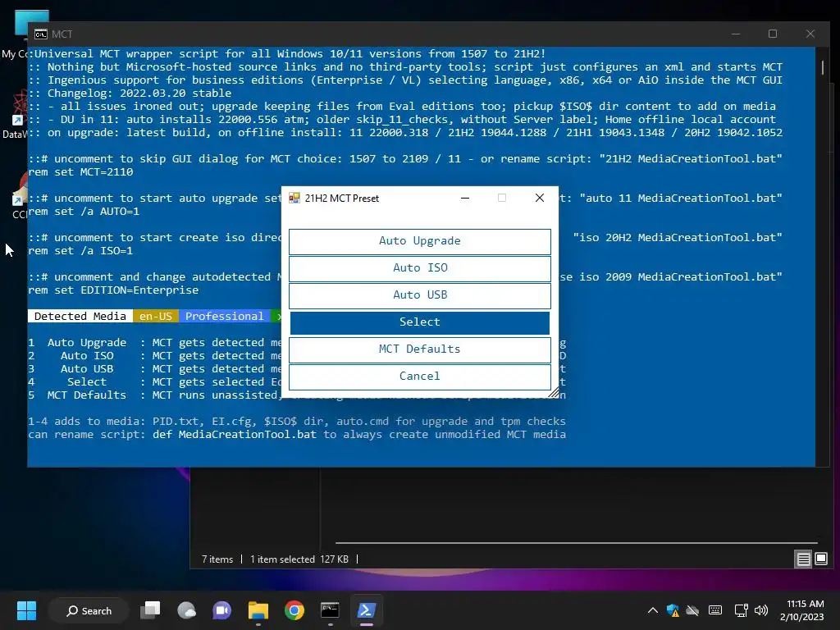
Task: Open the Windows Start menu
Action: (x=26, y=610)
